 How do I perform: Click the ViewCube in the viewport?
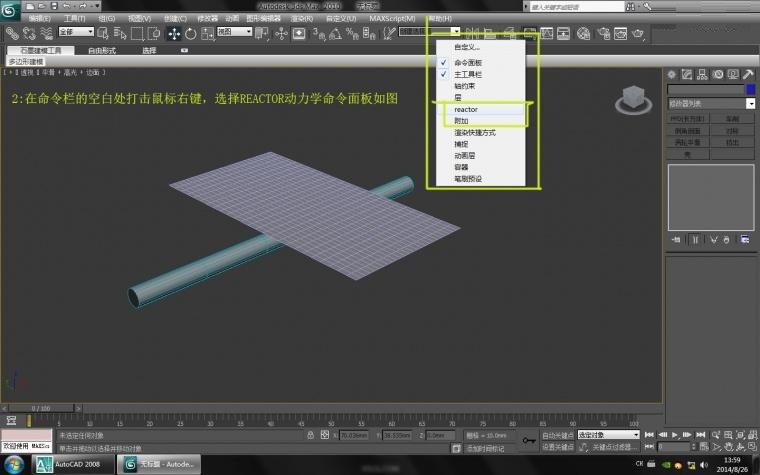click(633, 99)
